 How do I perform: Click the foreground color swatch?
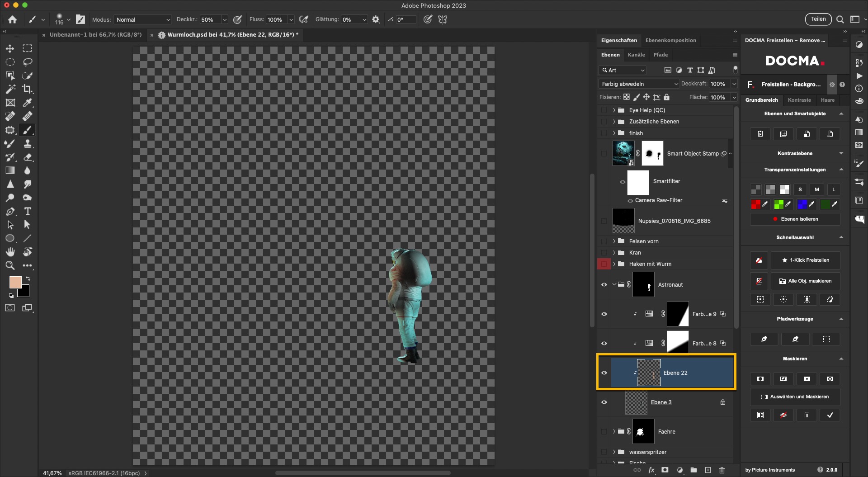coord(15,283)
